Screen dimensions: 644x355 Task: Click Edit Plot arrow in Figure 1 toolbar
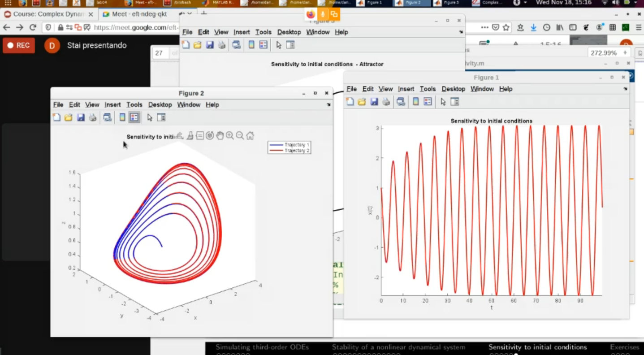443,102
